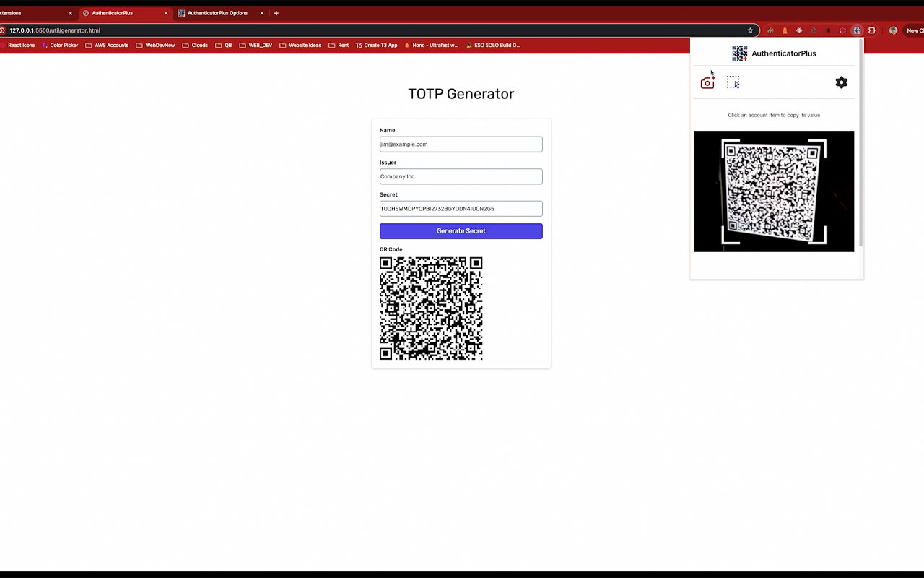This screenshot has width=924, height=578.
Task: Switch to the Extensions tab
Action: tap(29, 12)
